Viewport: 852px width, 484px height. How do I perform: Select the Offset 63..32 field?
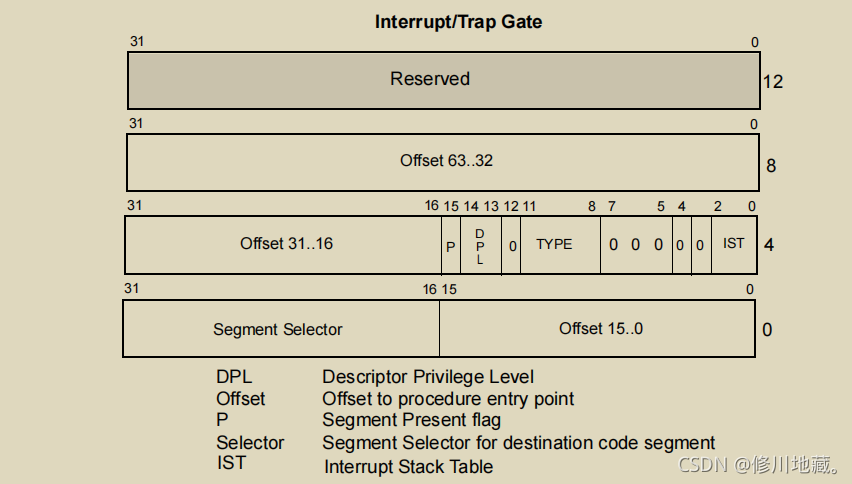pyautogui.click(x=443, y=162)
